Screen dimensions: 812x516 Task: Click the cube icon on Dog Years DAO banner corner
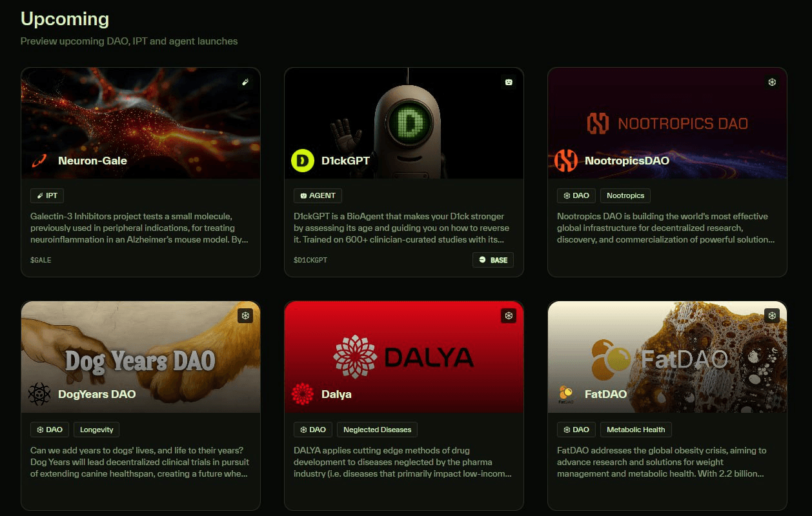[245, 315]
